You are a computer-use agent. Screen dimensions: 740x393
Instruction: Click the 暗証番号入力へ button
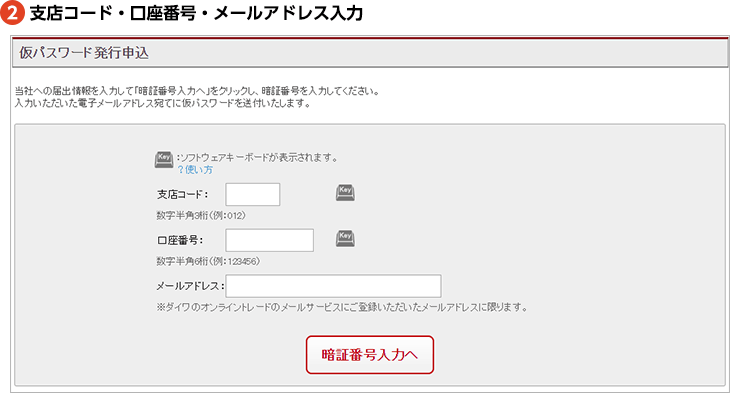tap(370, 355)
